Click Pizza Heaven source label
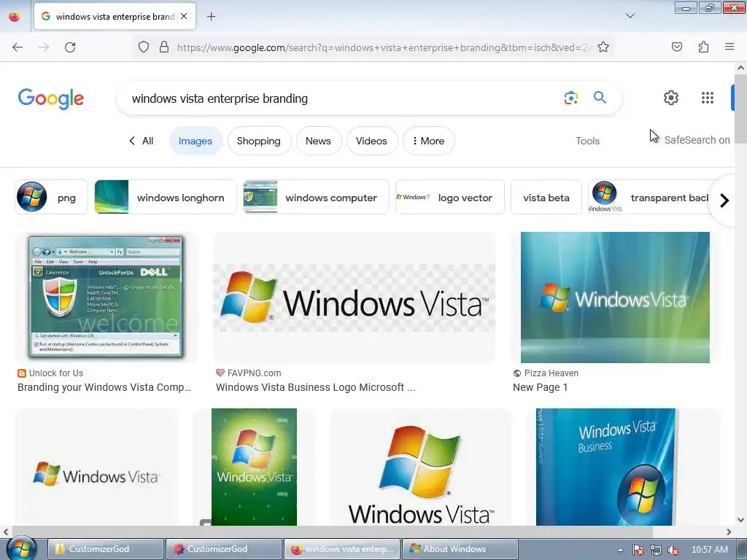Screen dimensions: 747x560 pyautogui.click(x=551, y=373)
